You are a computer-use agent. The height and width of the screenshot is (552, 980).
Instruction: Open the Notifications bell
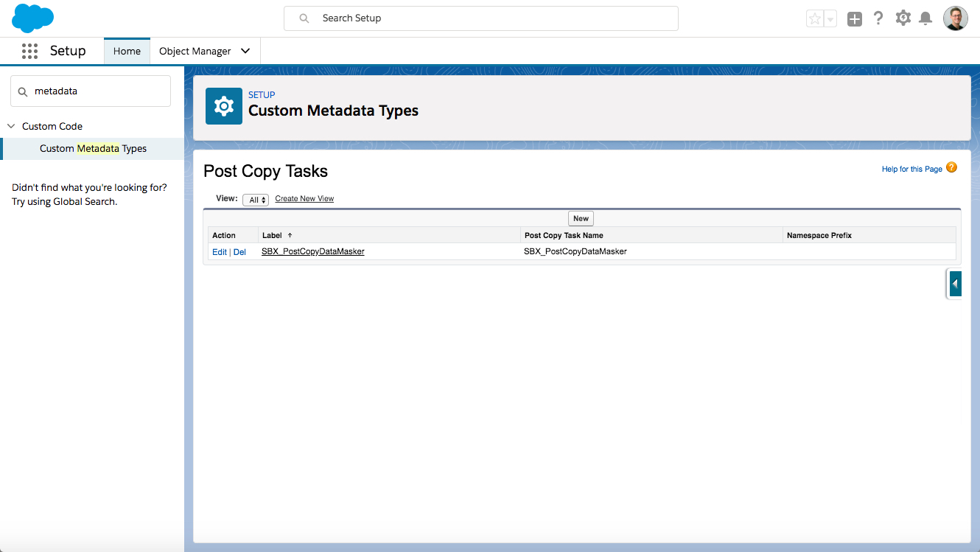(x=925, y=18)
